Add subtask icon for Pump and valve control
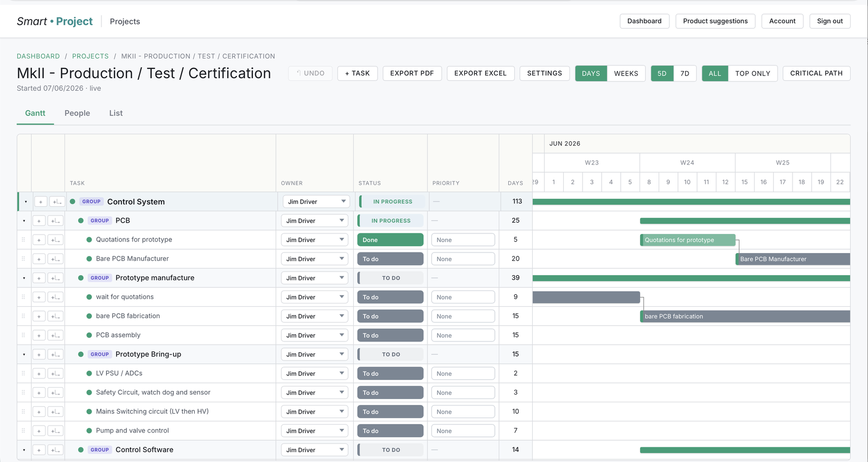The image size is (868, 462). (56, 431)
